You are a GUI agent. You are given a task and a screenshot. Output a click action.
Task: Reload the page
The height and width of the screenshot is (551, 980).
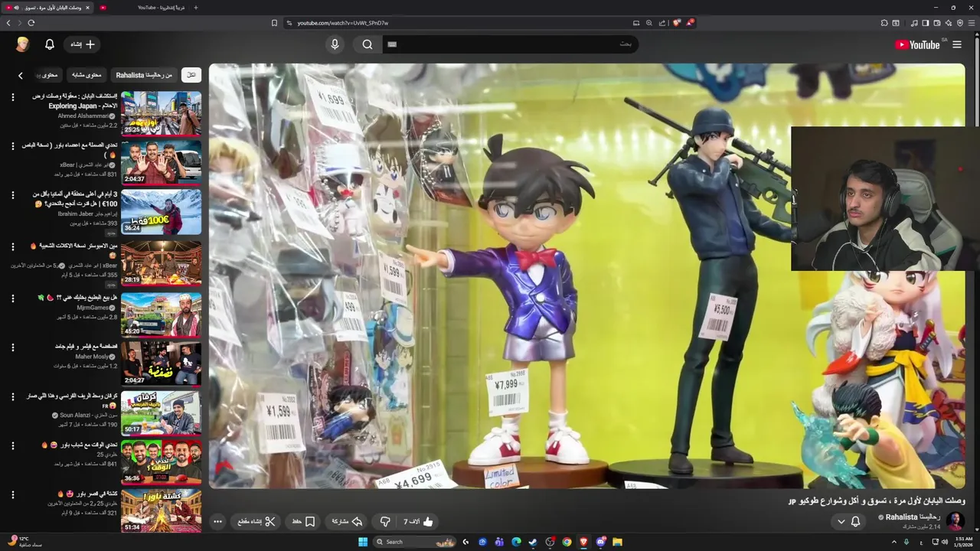(x=31, y=23)
